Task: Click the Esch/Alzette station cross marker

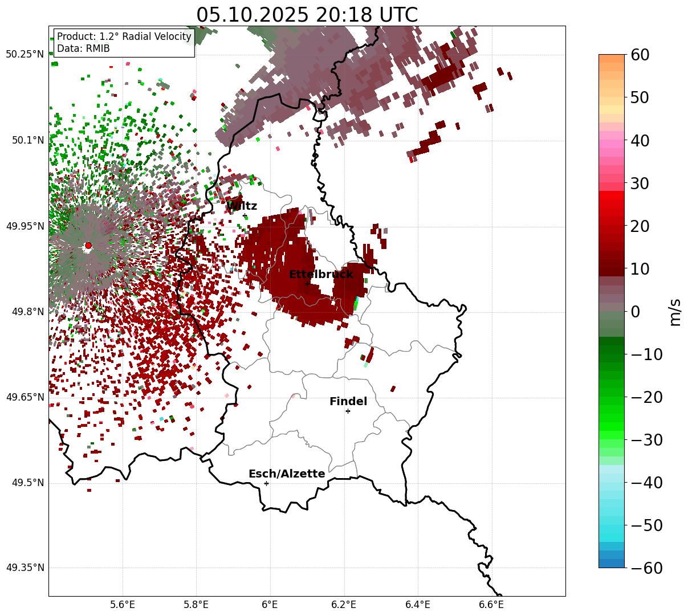Action: click(266, 483)
